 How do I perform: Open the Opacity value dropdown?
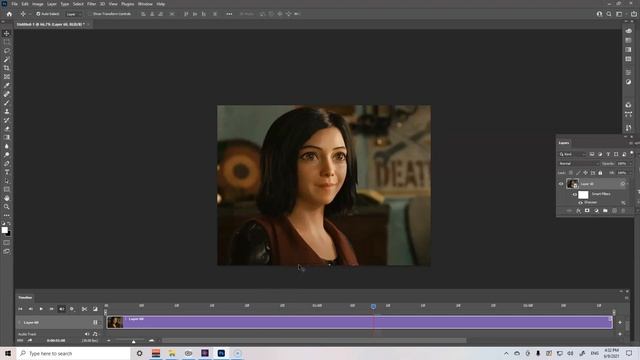[x=630, y=164]
